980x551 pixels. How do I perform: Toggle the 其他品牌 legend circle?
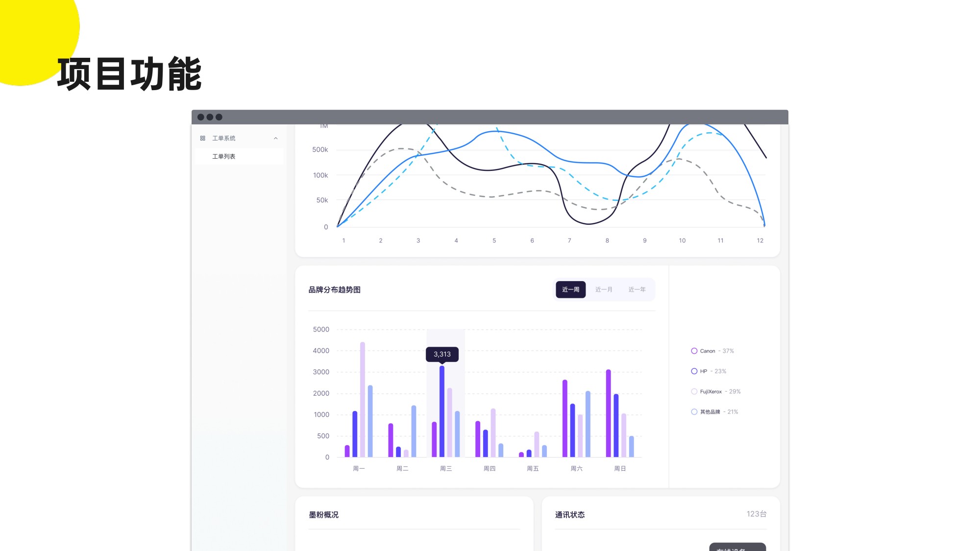(x=694, y=412)
